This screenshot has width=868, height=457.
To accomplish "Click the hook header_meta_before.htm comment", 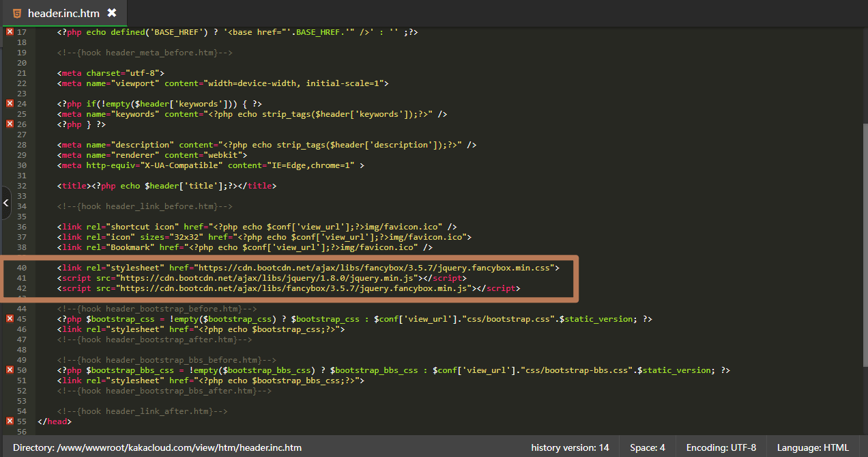I will coord(145,53).
